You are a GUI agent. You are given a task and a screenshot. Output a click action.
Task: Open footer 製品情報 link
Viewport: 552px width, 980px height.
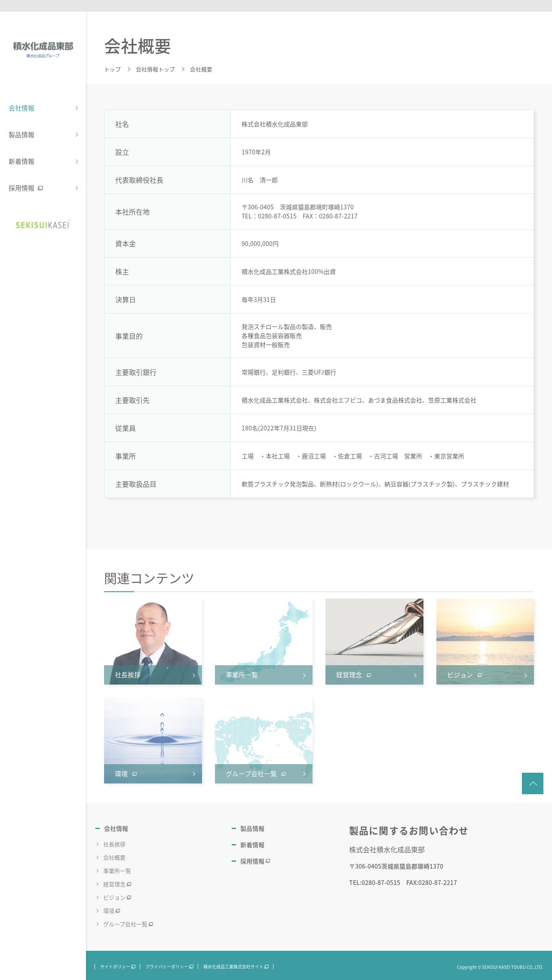252,829
